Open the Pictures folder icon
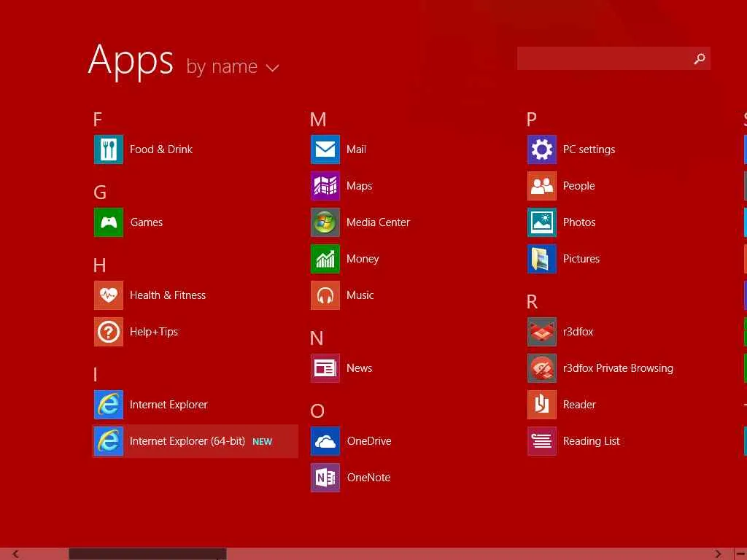 tap(542, 259)
